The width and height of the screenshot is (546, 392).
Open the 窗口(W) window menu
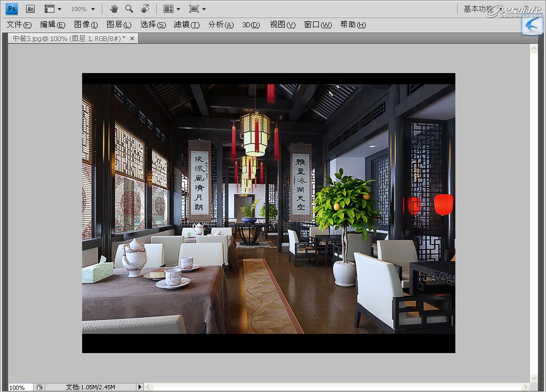pyautogui.click(x=318, y=25)
